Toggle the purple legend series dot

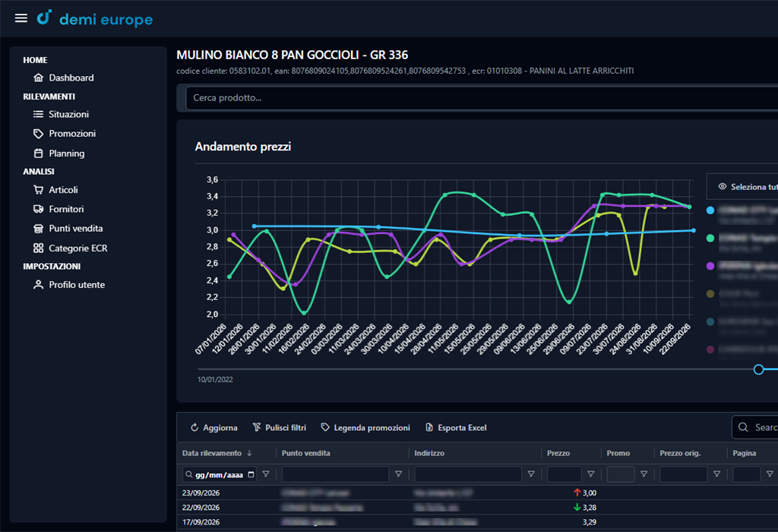pos(710,266)
